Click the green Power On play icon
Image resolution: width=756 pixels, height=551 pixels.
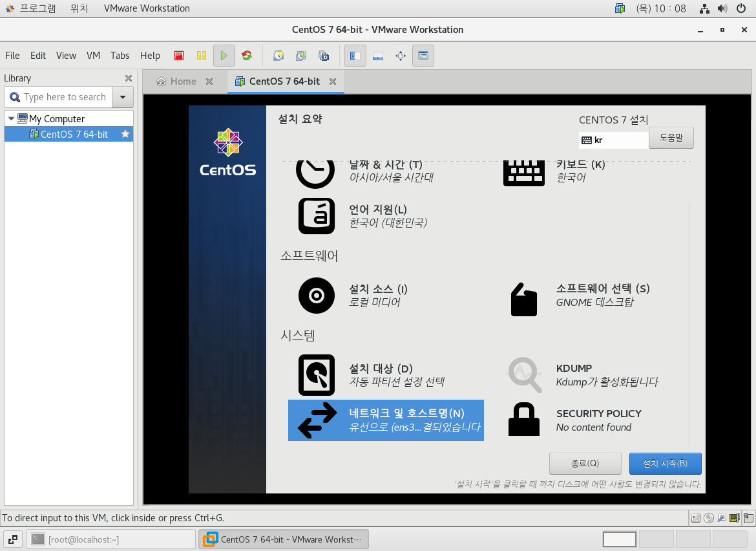point(224,56)
